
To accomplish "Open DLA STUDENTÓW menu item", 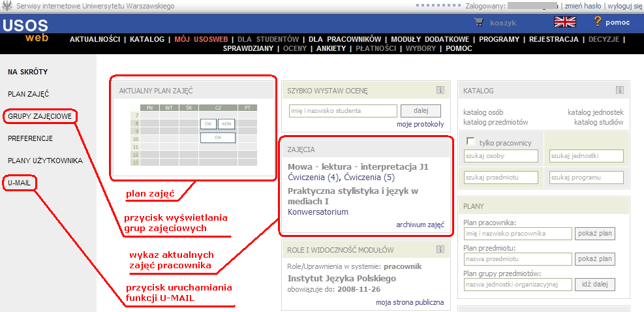I will click(x=268, y=39).
